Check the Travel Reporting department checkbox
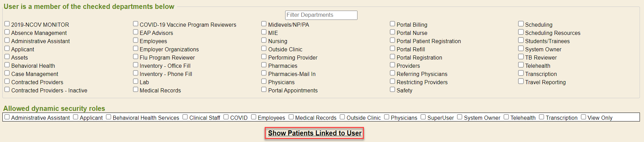This screenshot has width=644, height=142. click(521, 81)
